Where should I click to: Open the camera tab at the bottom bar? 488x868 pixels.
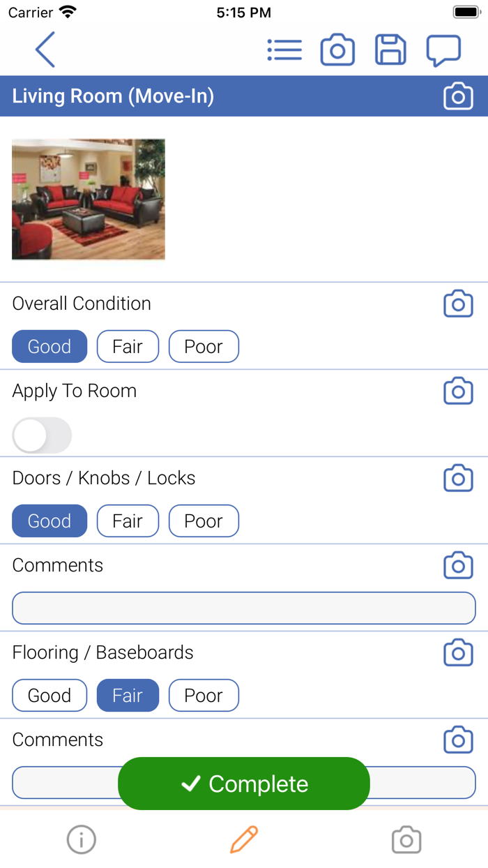pos(406,840)
